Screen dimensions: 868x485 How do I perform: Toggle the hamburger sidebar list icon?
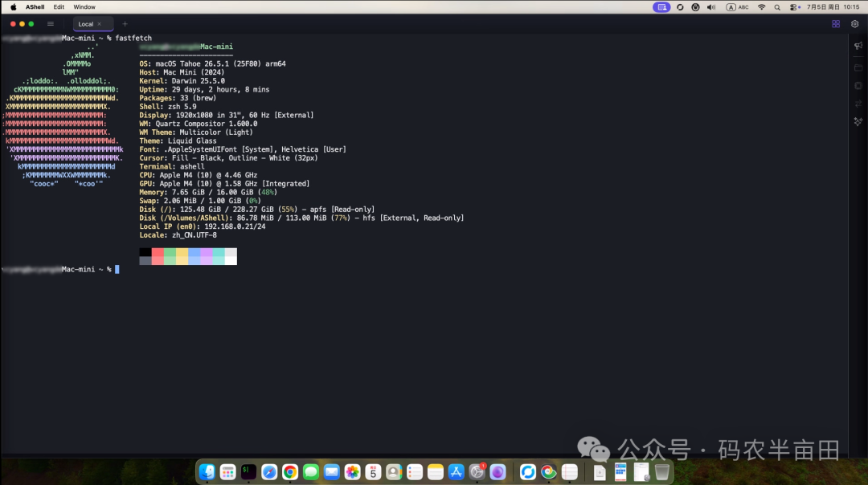point(51,24)
